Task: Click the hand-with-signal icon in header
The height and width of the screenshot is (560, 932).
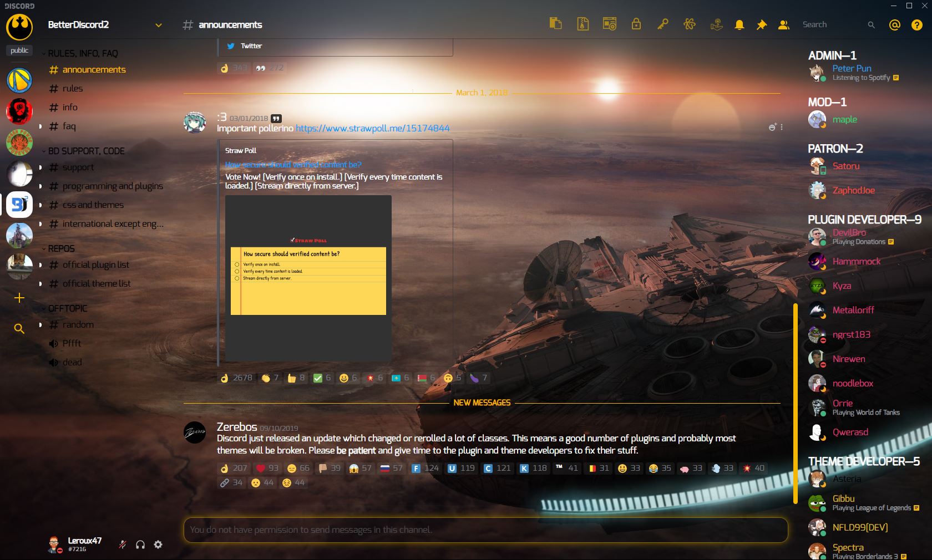Action: pyautogui.click(x=716, y=24)
